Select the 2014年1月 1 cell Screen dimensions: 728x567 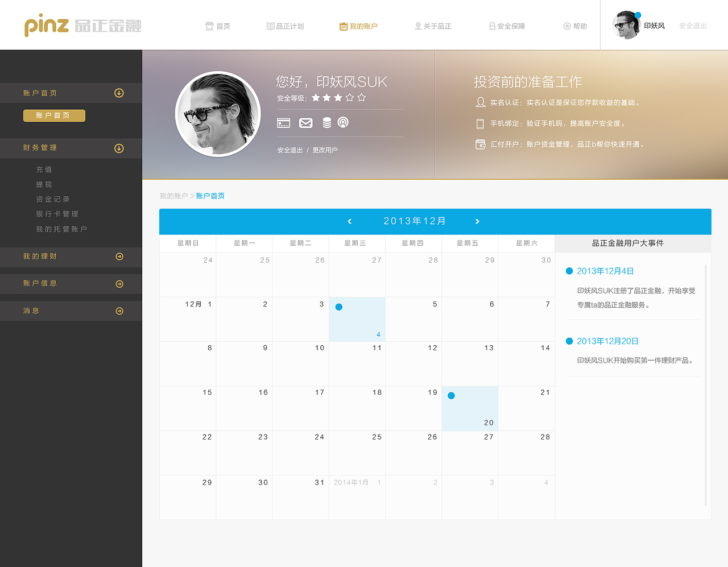tap(357, 497)
